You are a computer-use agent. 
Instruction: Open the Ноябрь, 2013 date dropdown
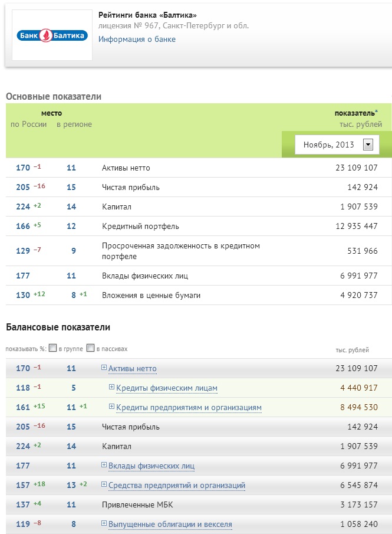tap(368, 144)
